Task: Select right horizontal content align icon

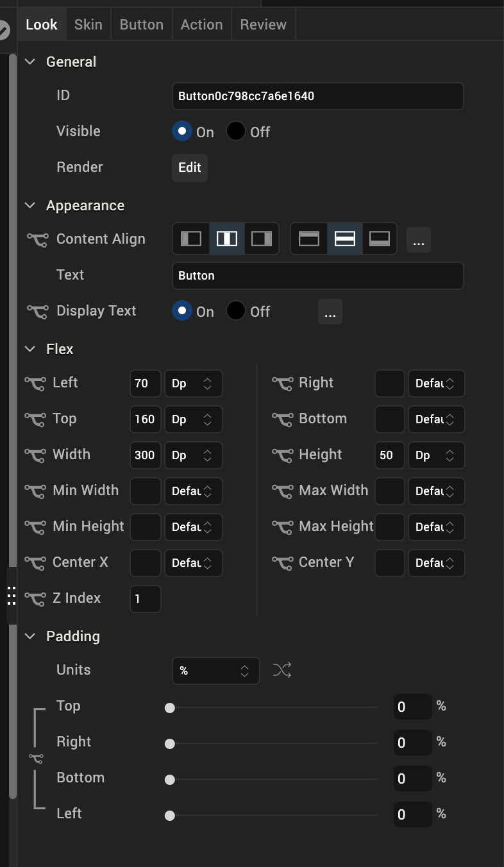Action: click(262, 239)
